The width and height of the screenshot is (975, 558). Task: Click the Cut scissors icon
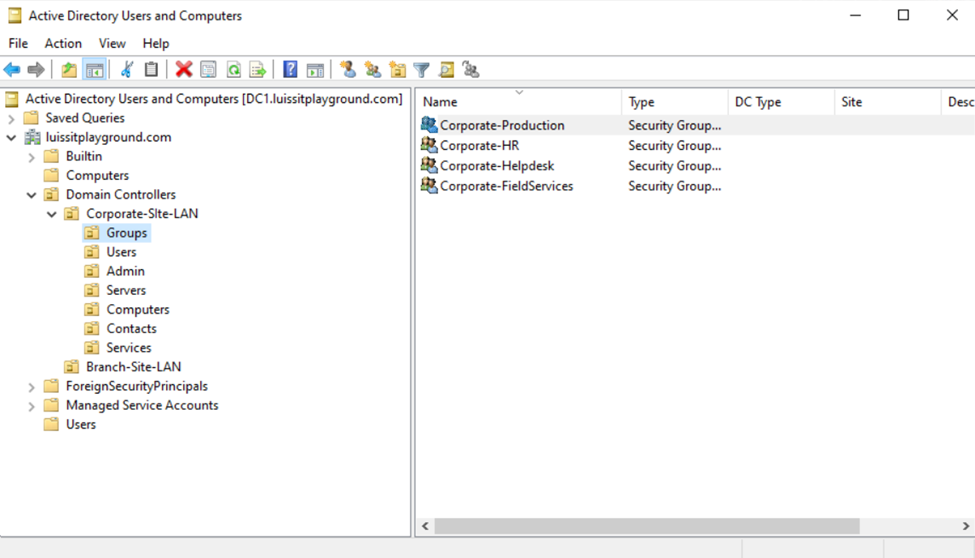[127, 70]
